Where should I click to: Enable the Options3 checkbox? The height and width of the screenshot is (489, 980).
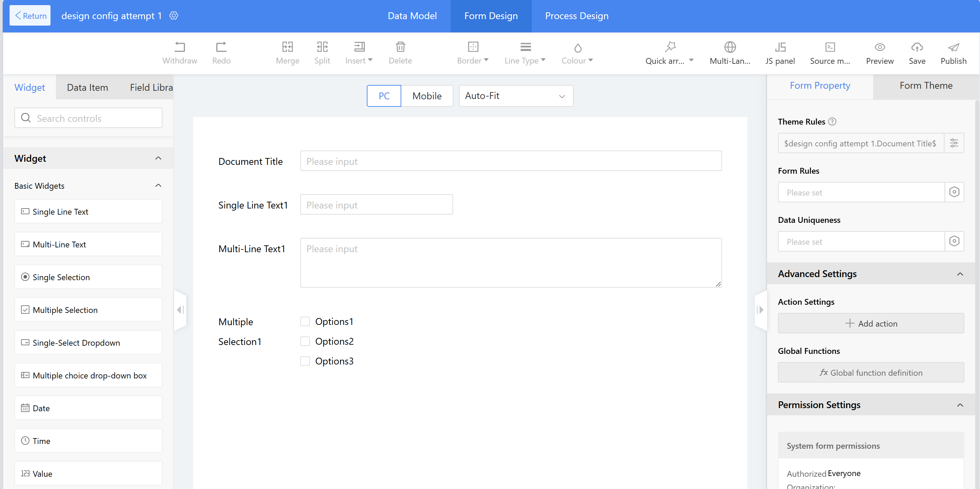coord(305,361)
